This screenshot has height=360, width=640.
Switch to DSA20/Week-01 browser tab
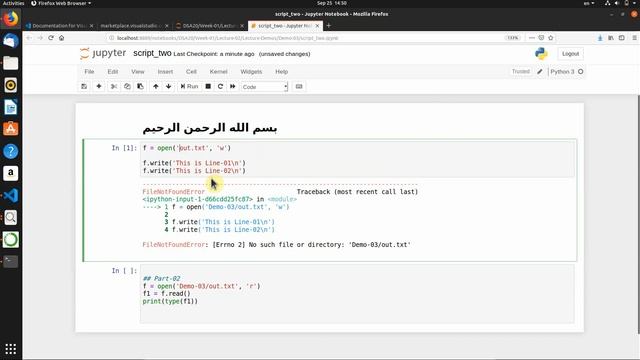pos(209,26)
